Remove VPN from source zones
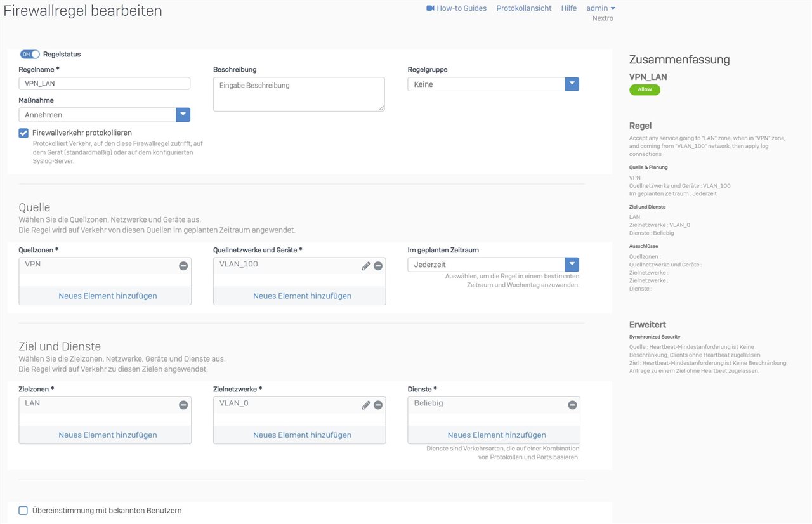The width and height of the screenshot is (812, 524). click(x=183, y=266)
